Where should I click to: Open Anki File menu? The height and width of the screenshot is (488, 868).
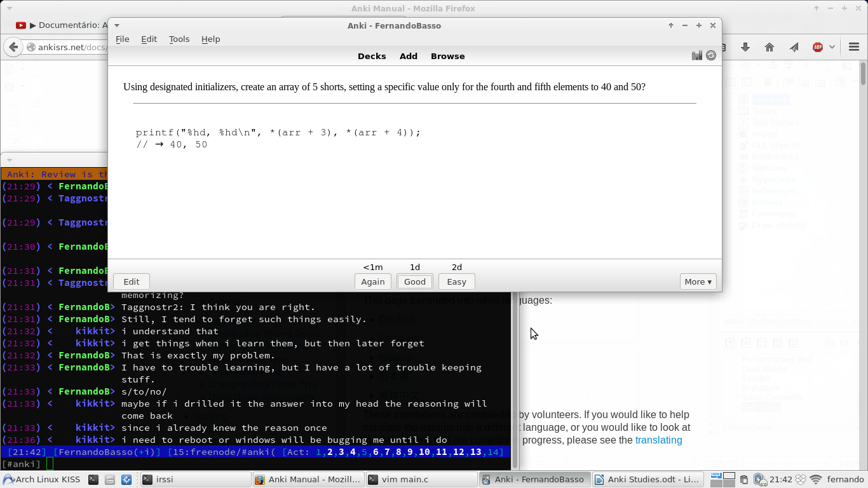click(x=123, y=39)
